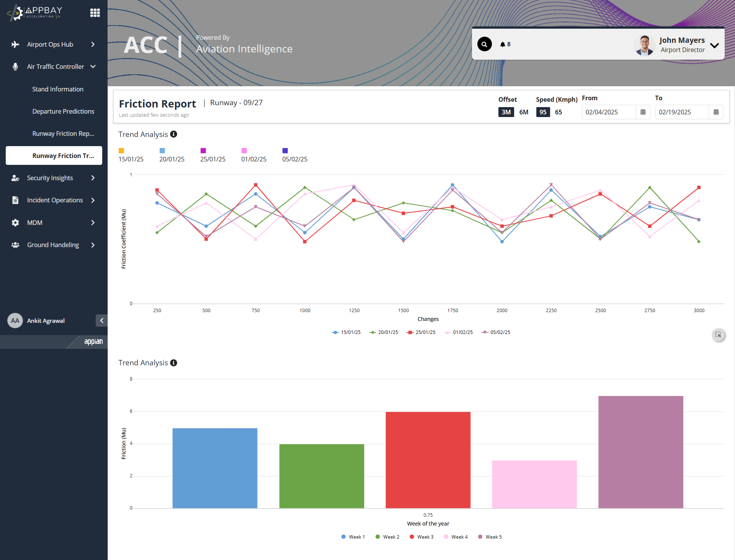Open Departure Predictions menu item
The image size is (735, 560).
coord(63,111)
